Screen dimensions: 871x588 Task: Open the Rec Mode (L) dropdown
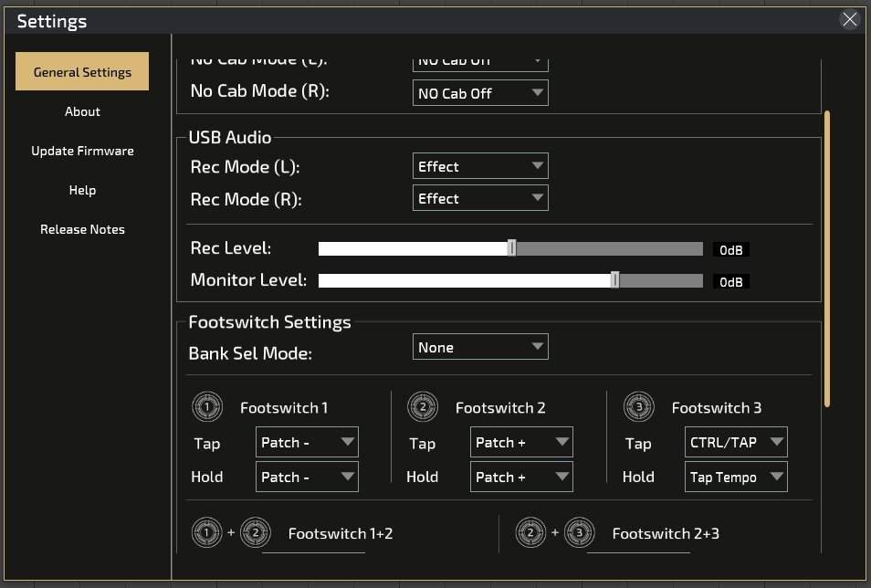[480, 166]
